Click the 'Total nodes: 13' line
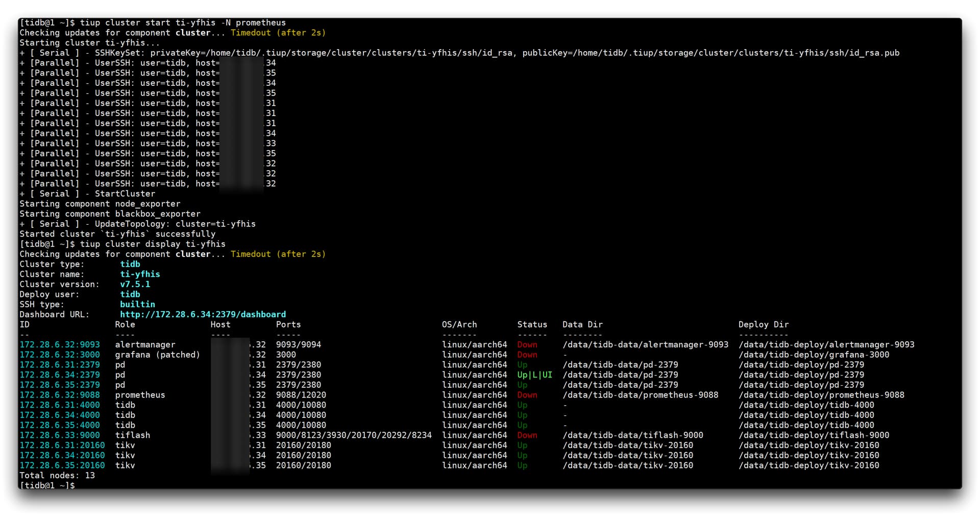The height and width of the screenshot is (516, 980). (x=57, y=475)
